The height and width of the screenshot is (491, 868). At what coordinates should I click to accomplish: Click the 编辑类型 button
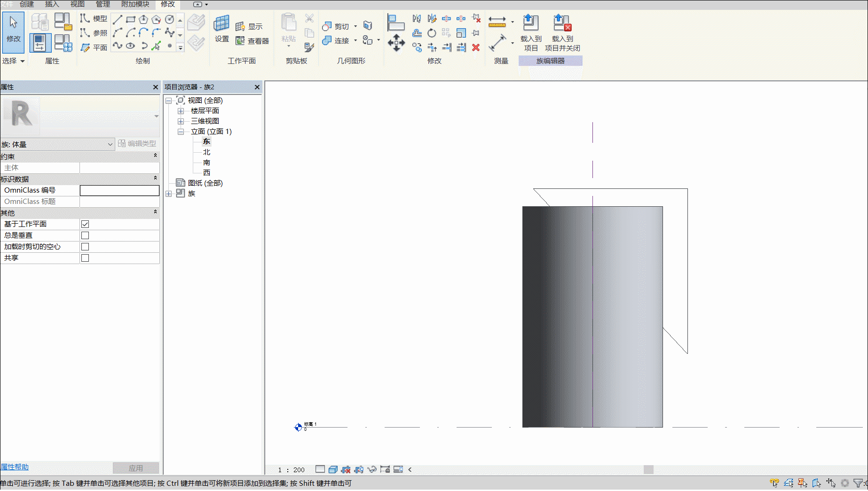(137, 144)
